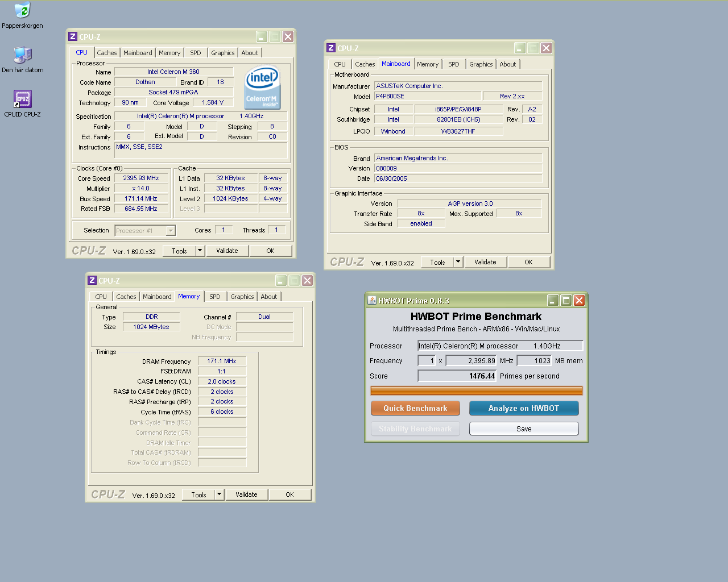Switch to Caches tab in CPU window
The width and height of the screenshot is (728, 582).
tap(106, 53)
